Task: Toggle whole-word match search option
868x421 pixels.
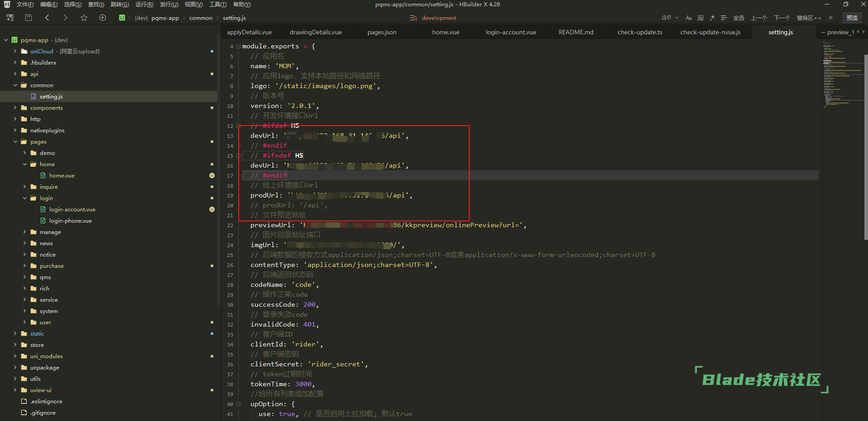Action: coord(700,18)
